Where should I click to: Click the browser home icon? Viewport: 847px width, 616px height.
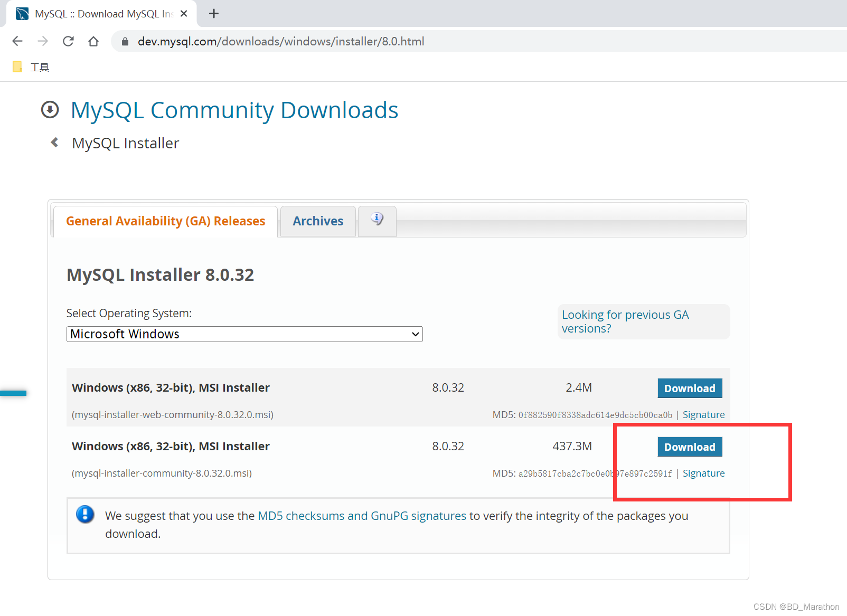point(93,41)
